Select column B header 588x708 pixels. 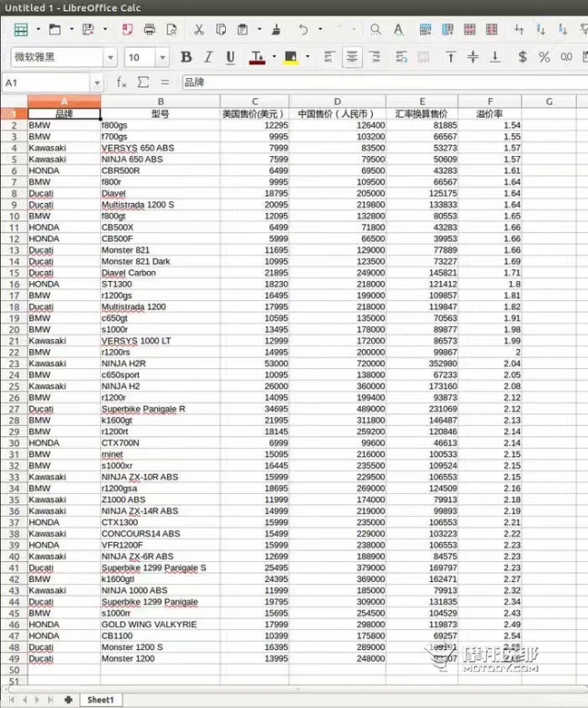tap(161, 102)
